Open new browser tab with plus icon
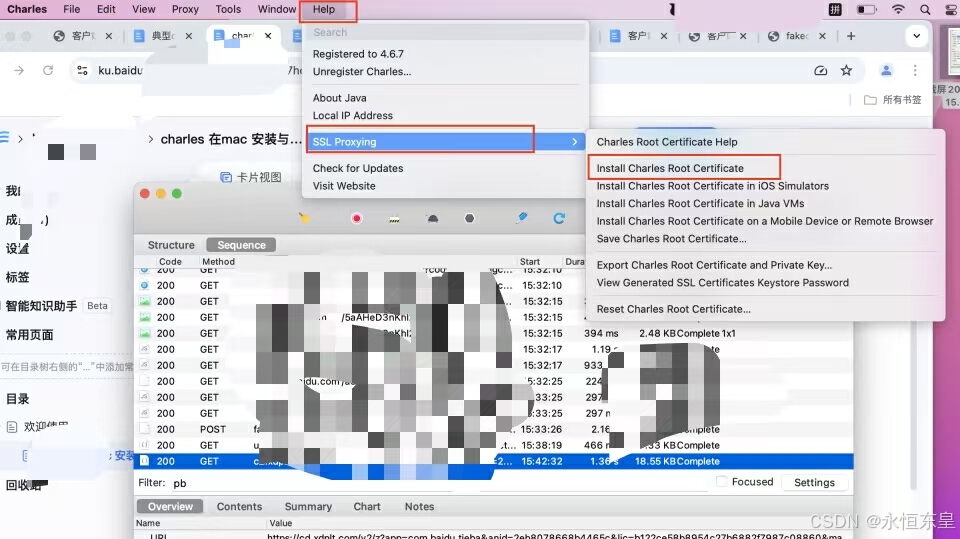 point(851,36)
